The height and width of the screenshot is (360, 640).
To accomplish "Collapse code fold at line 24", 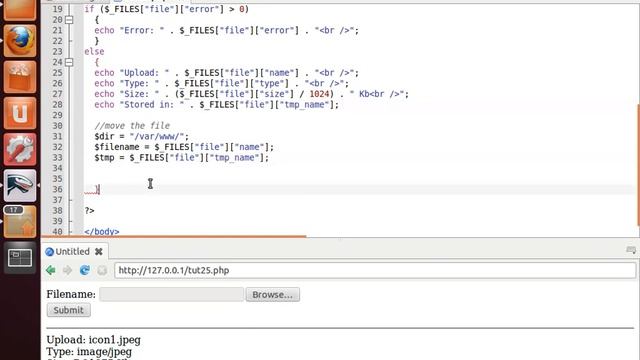I will [x=69, y=62].
